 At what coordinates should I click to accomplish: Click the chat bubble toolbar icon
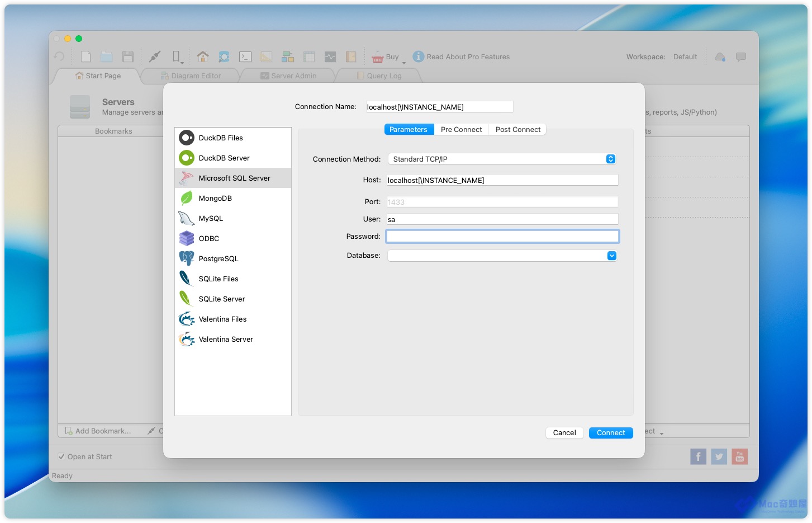point(741,56)
